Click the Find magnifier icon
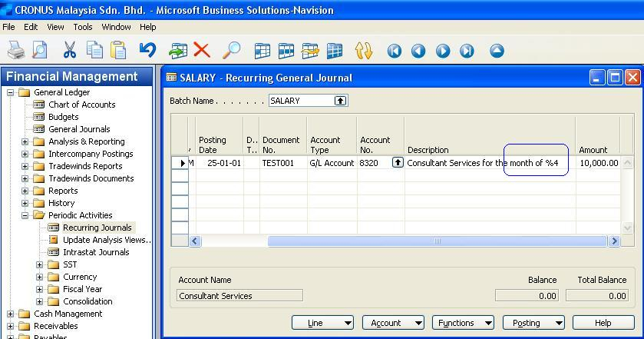 tap(232, 50)
